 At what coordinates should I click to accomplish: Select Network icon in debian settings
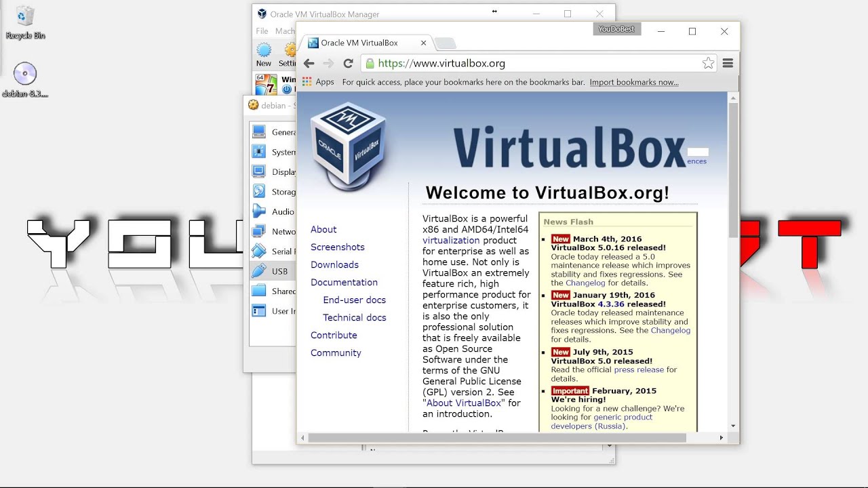pos(258,231)
